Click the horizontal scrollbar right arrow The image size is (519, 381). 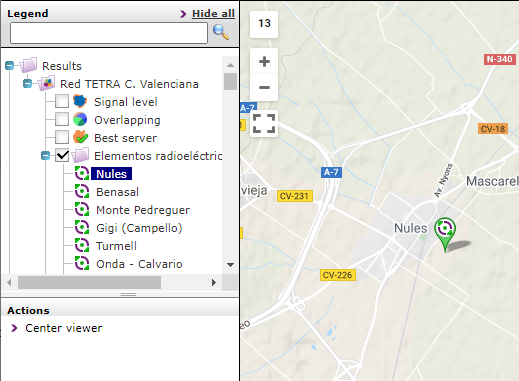214,283
